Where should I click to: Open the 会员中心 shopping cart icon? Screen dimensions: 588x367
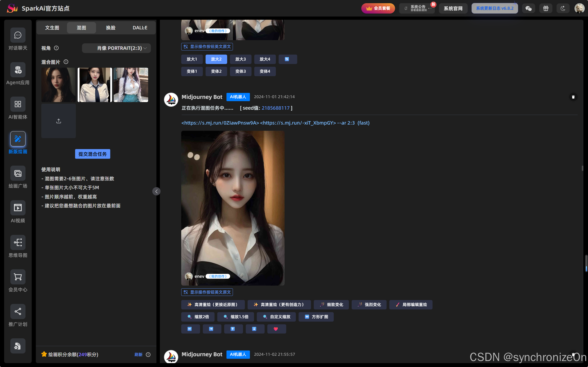pos(18,277)
